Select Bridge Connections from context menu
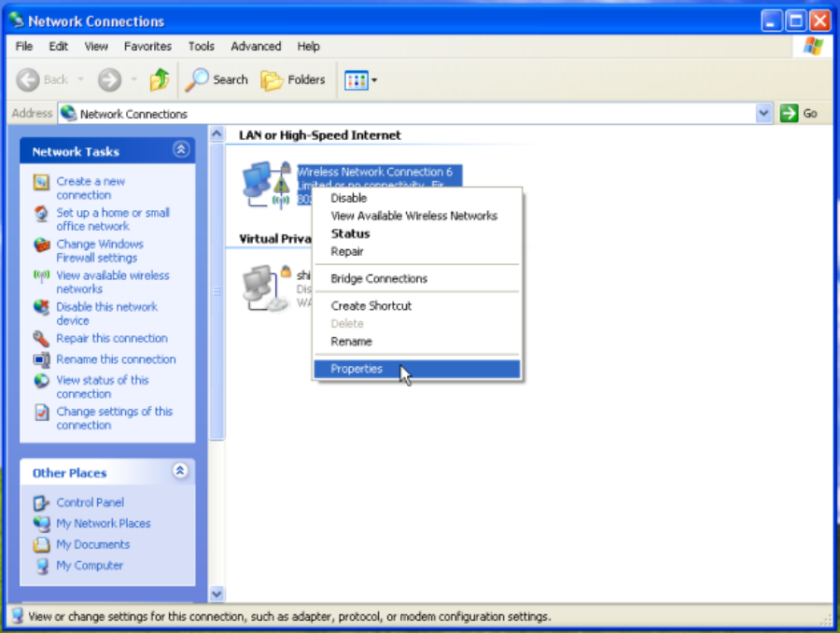The height and width of the screenshot is (633, 840). pyautogui.click(x=417, y=278)
